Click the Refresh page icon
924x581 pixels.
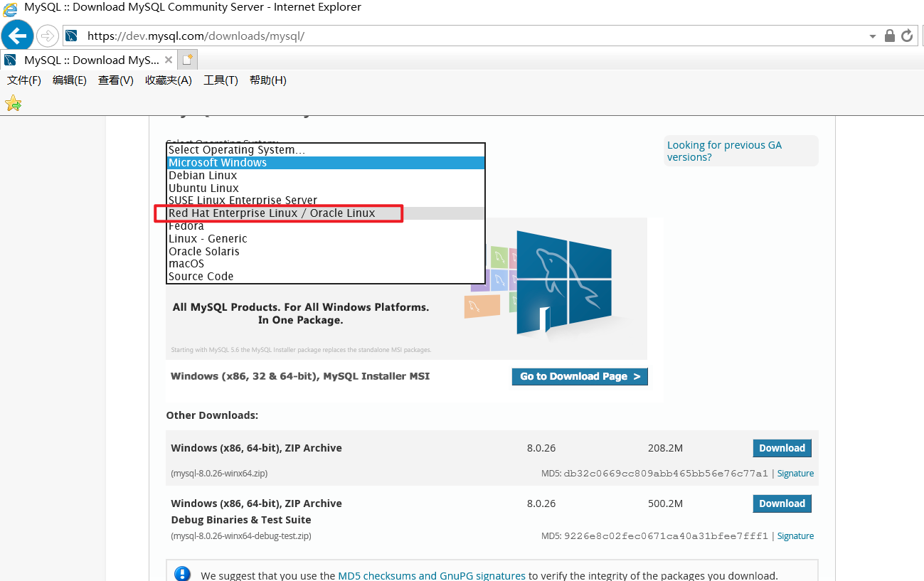906,36
